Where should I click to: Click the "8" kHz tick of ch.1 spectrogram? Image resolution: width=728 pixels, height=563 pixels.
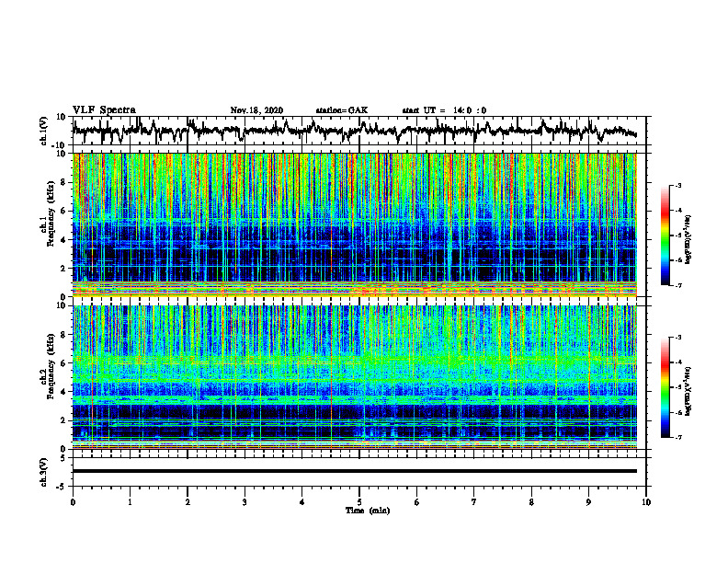pyautogui.click(x=63, y=182)
